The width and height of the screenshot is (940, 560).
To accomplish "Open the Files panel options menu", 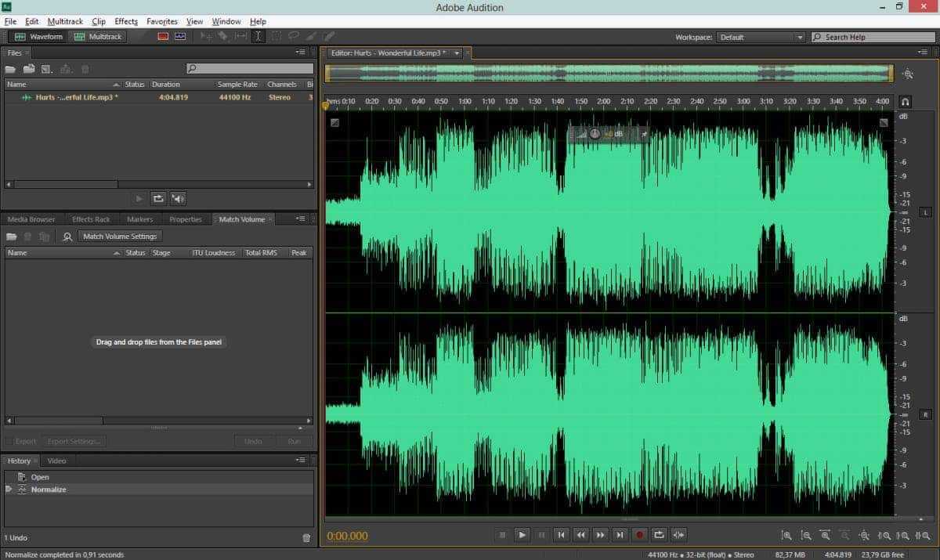I will click(x=301, y=52).
